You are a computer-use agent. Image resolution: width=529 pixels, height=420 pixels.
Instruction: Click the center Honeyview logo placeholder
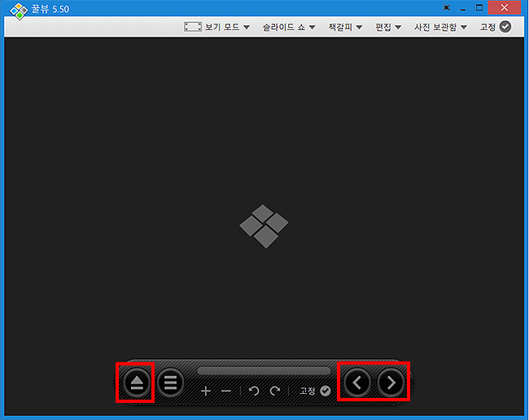264,226
